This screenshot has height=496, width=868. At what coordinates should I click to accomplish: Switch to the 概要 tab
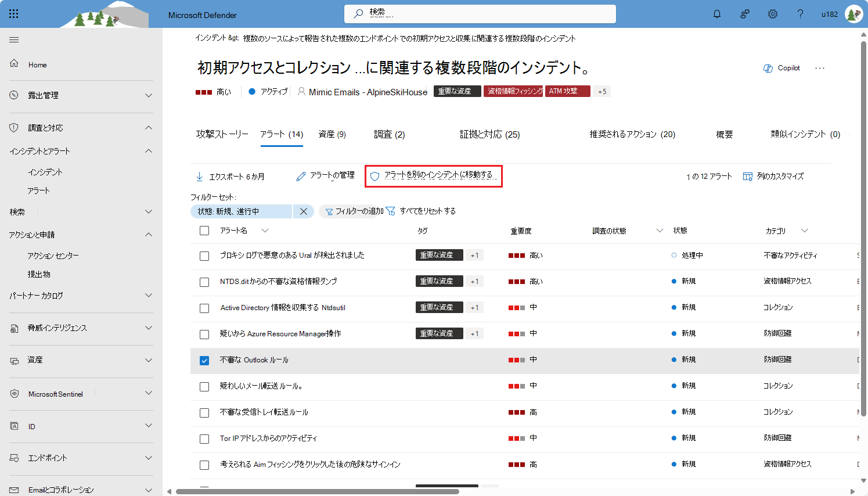[725, 134]
